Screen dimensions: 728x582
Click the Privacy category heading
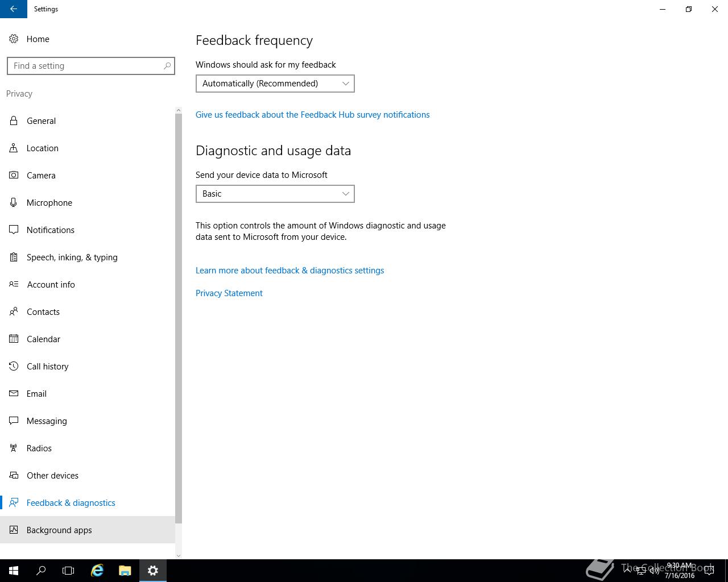coord(19,94)
